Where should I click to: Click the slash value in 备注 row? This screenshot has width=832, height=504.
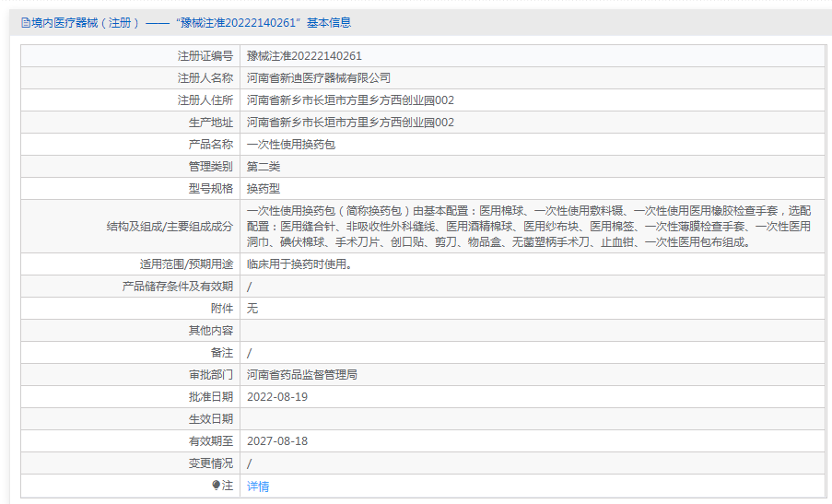point(250,353)
